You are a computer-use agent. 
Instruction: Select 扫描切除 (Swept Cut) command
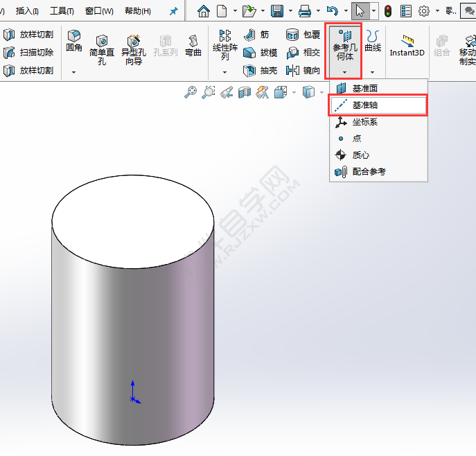(x=28, y=53)
